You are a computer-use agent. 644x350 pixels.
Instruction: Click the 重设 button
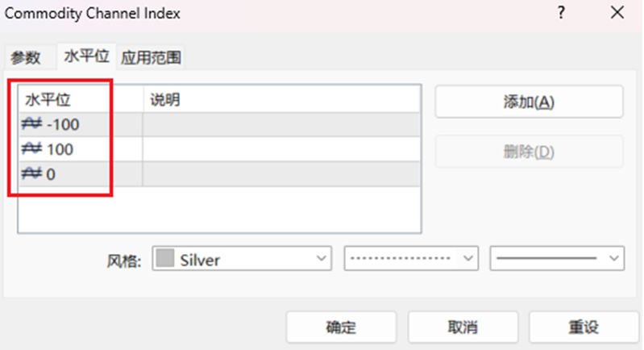point(583,327)
